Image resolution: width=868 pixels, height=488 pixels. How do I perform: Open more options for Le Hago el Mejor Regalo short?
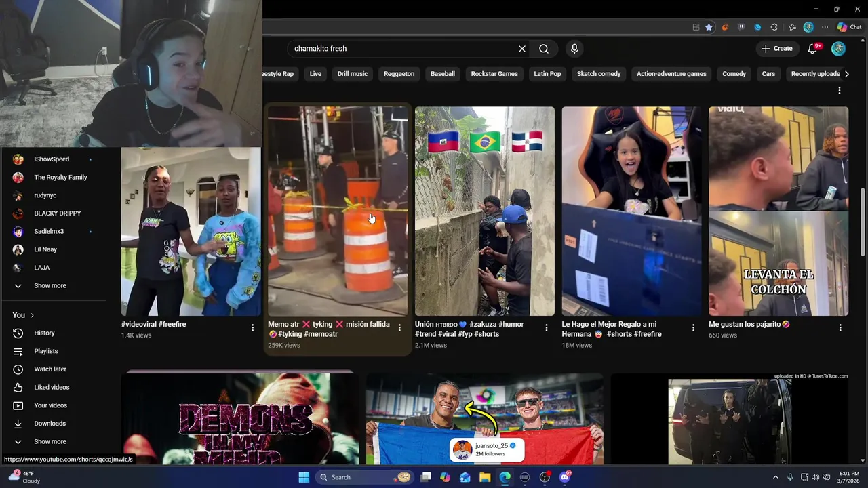(693, 327)
